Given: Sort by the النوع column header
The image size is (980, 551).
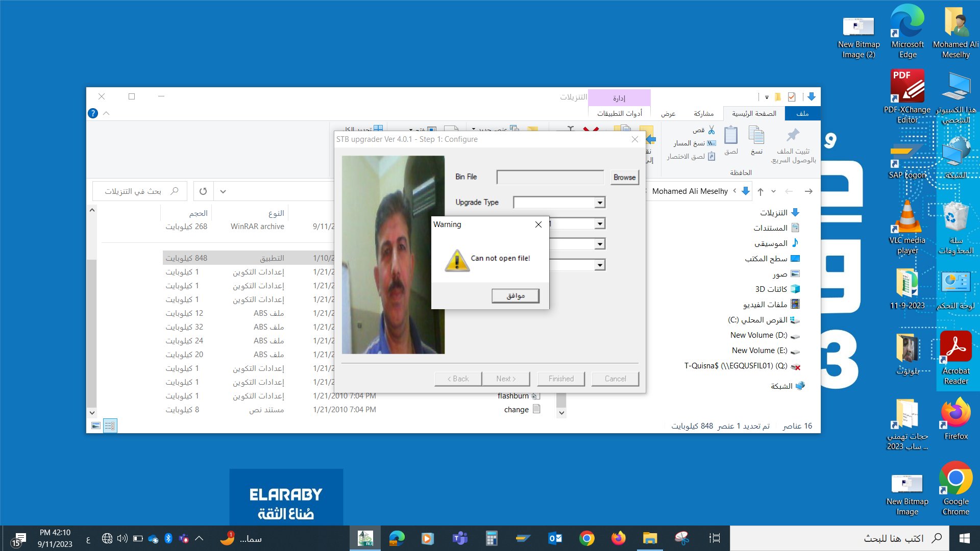Looking at the screenshot, I should (x=276, y=213).
